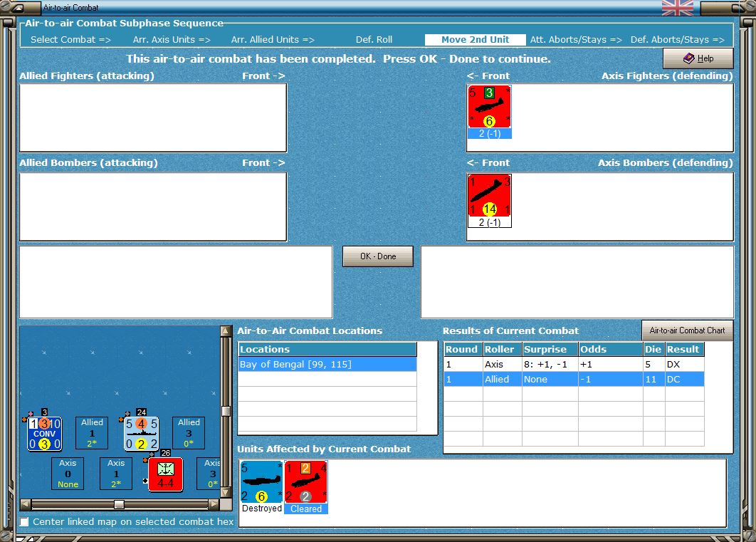Click the 2 (-1) label under Axis bomber
The image size is (756, 542).
point(489,222)
